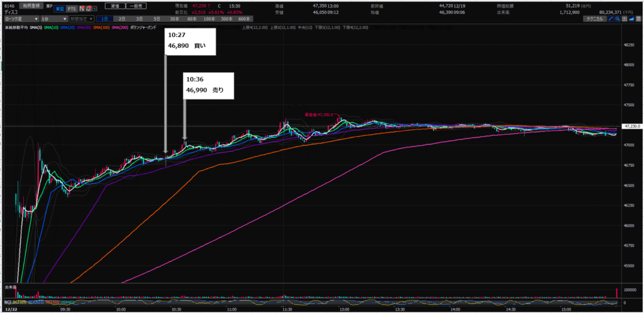This screenshot has height=313, width=644.
Task: Toggle the 東証 market button
Action: pyautogui.click(x=58, y=9)
